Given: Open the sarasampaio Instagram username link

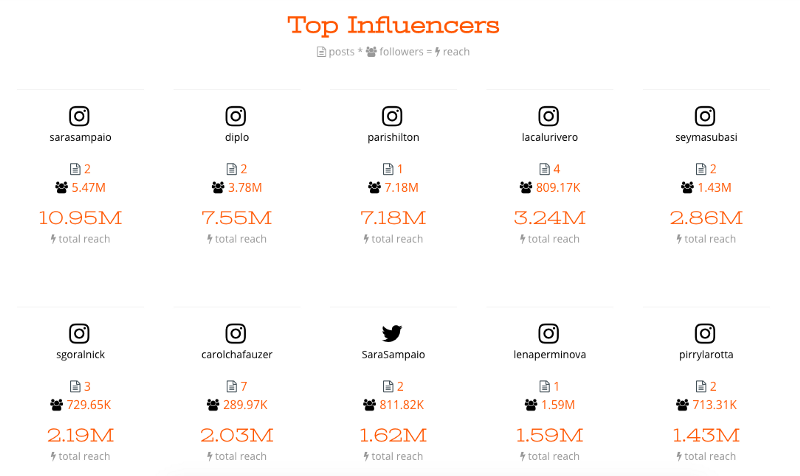Looking at the screenshot, I should pyautogui.click(x=80, y=137).
